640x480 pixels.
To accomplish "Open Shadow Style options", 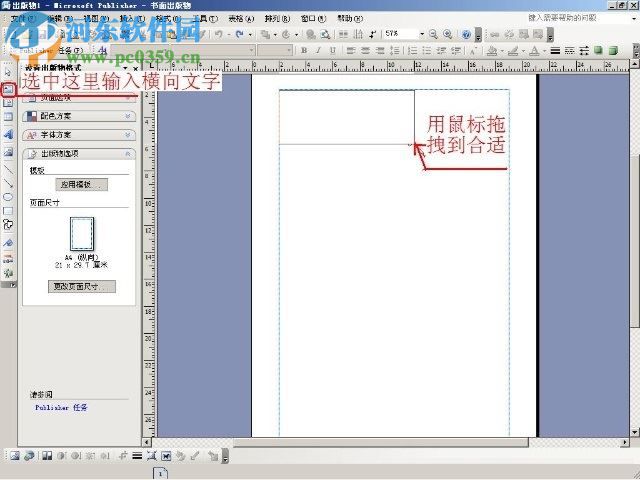I will click(x=598, y=51).
